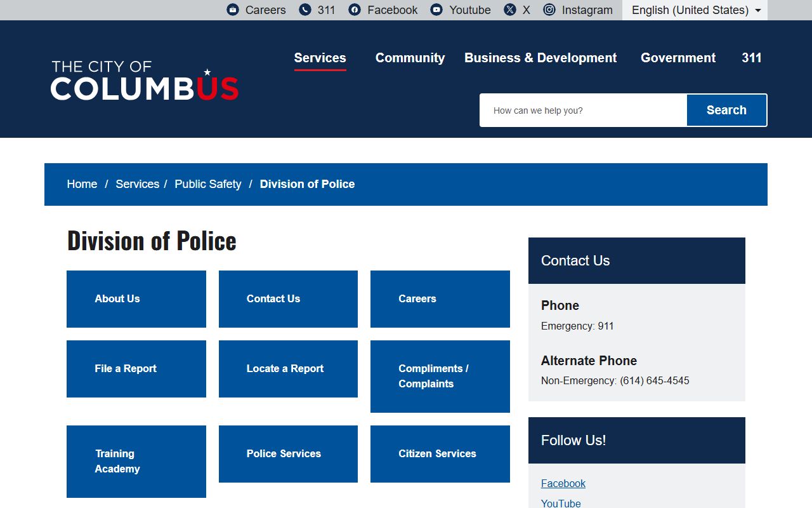Go to Services in the breadcrumb
The width and height of the screenshot is (812, 508).
pos(137,184)
